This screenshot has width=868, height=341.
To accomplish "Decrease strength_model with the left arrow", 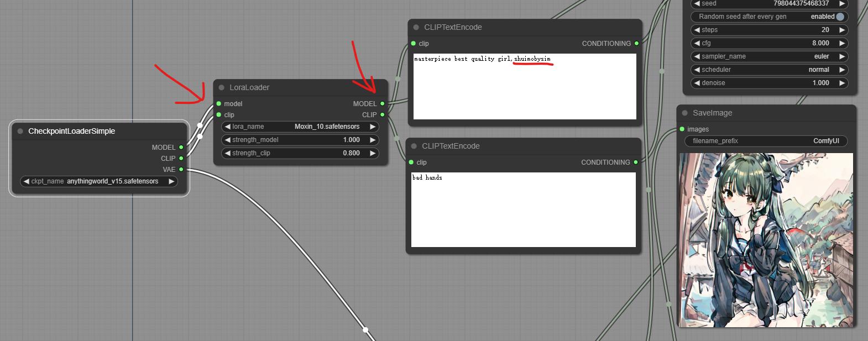I will (x=227, y=140).
